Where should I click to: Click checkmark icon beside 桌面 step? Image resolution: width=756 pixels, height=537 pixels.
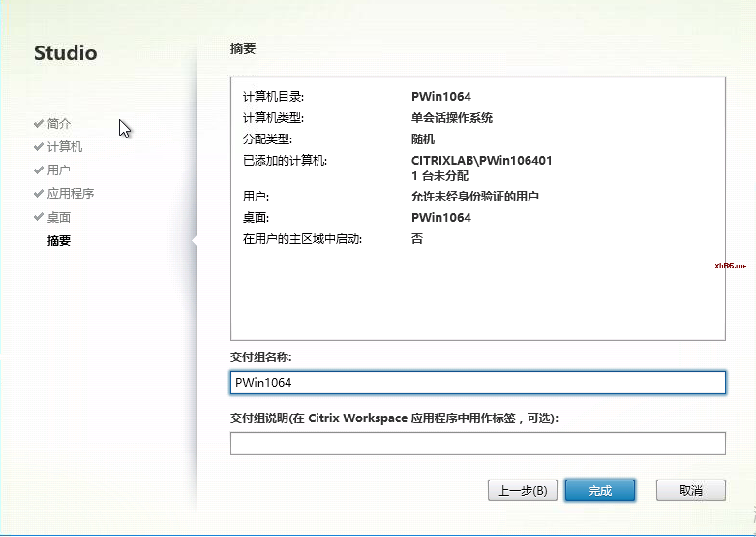[x=39, y=217]
